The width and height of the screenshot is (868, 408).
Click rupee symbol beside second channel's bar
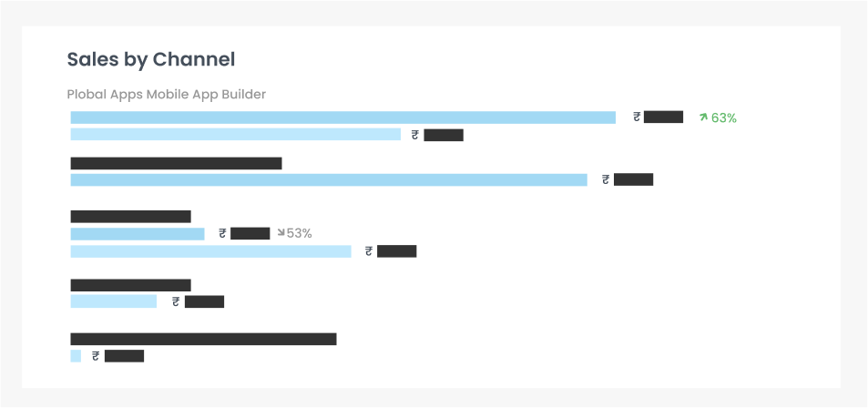pyautogui.click(x=607, y=179)
